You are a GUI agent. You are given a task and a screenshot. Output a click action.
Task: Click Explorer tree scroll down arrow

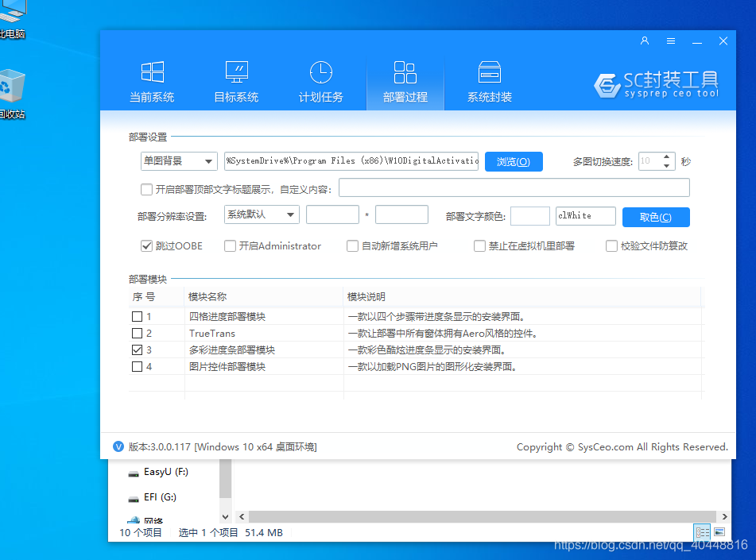pos(225,516)
